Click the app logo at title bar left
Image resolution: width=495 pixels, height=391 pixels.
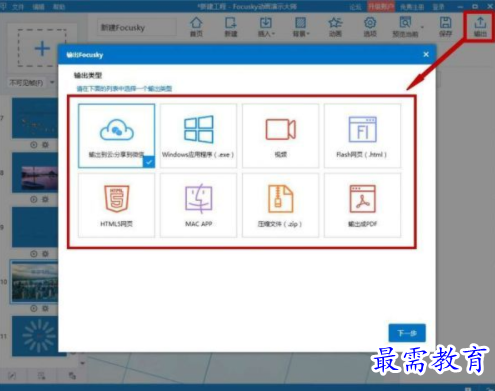tap(4, 6)
